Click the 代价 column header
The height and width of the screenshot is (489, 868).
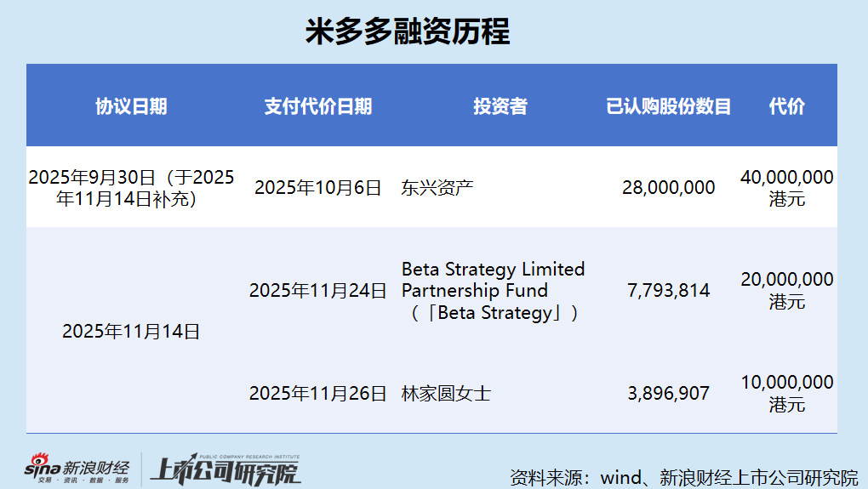click(786, 106)
